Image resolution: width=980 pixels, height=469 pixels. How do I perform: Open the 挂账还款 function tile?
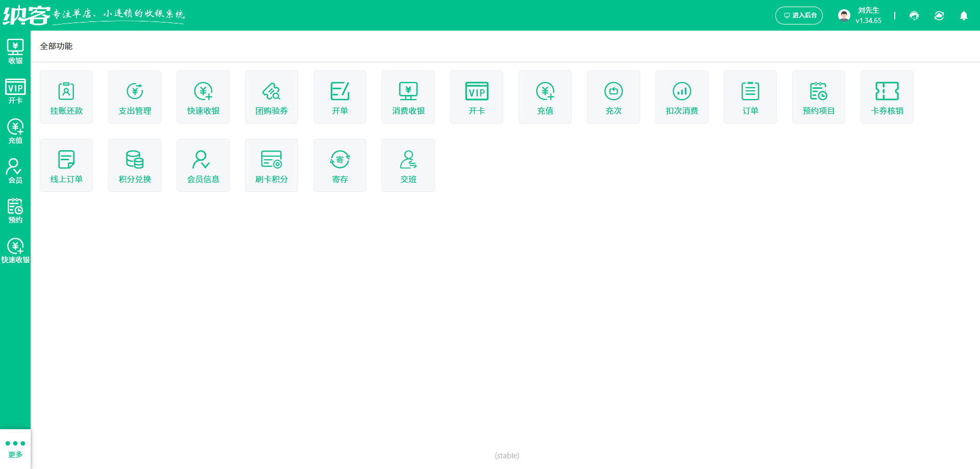[66, 97]
